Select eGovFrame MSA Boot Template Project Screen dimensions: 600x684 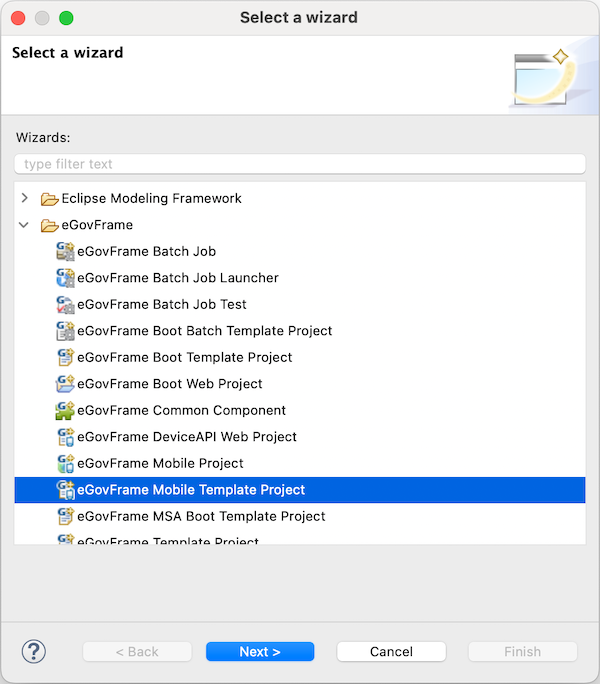[x=201, y=516]
